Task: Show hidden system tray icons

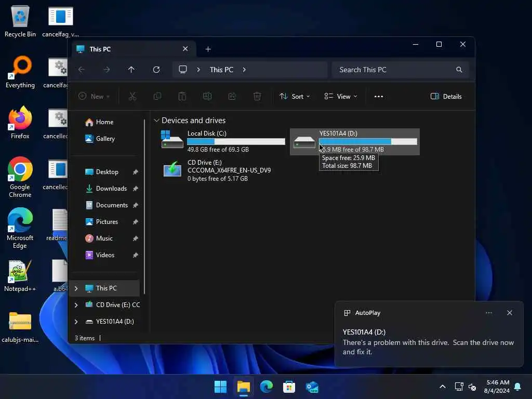Action: (443, 387)
